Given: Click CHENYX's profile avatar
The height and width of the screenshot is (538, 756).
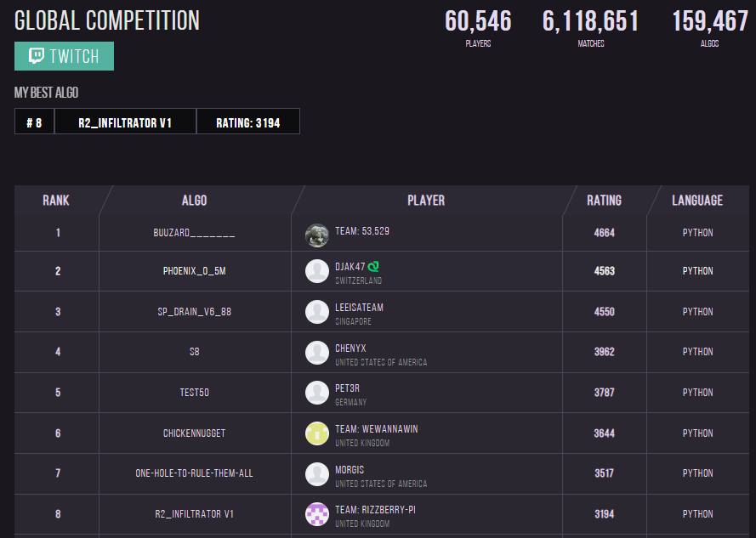Looking at the screenshot, I should click(317, 353).
